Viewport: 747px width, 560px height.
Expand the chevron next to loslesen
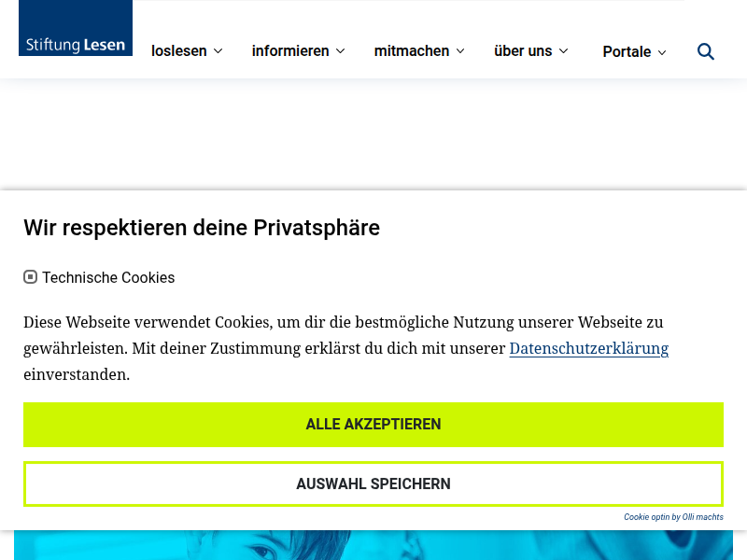pos(218,51)
